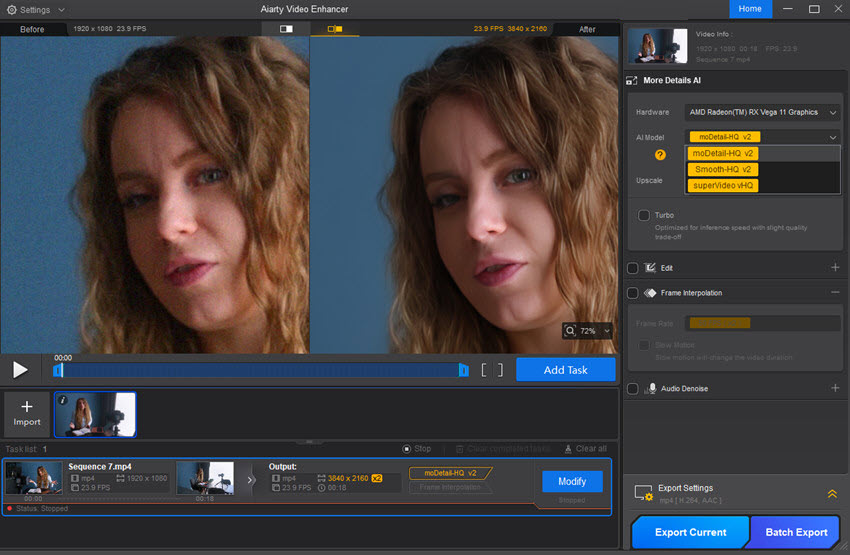Expand Export Settings double chevron
The width and height of the screenshot is (850, 555).
point(832,494)
